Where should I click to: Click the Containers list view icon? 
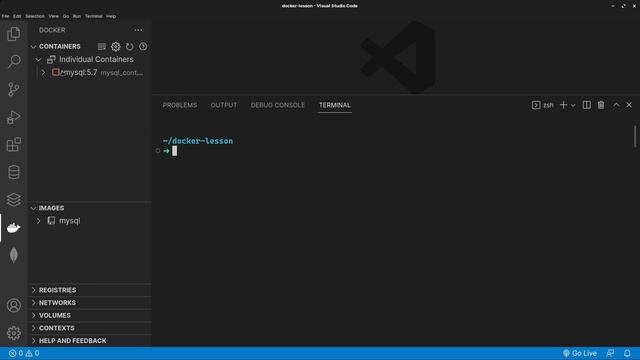coord(102,47)
